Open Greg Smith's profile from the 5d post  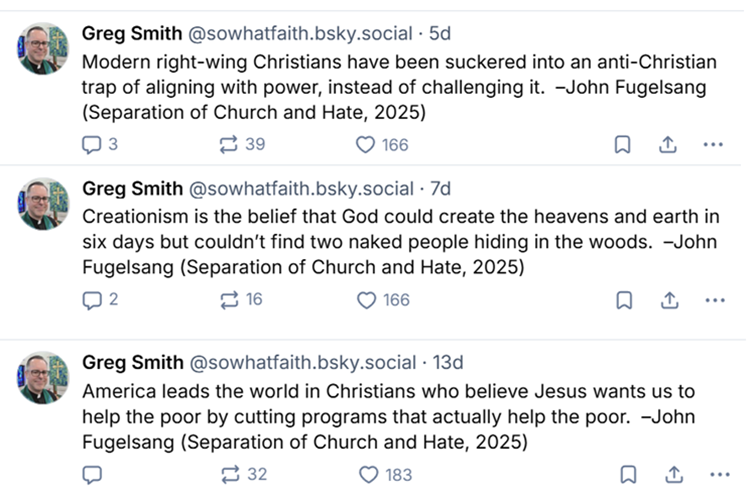(132, 34)
